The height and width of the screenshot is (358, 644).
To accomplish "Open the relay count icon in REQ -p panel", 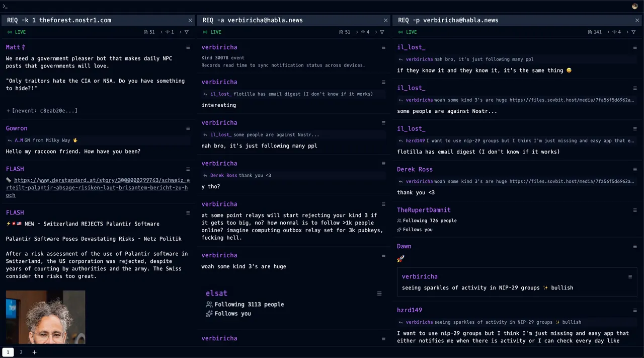I will (616, 32).
